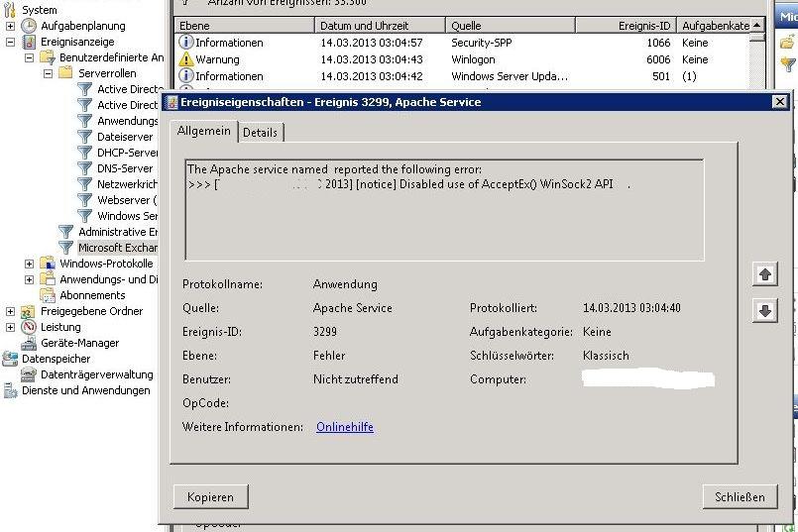Click the 14.03.2013 03:04:43 date cell
798x532 pixels.
(x=372, y=59)
